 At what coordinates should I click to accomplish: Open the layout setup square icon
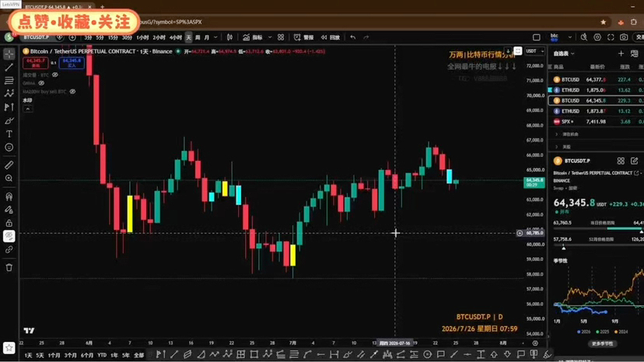[537, 37]
